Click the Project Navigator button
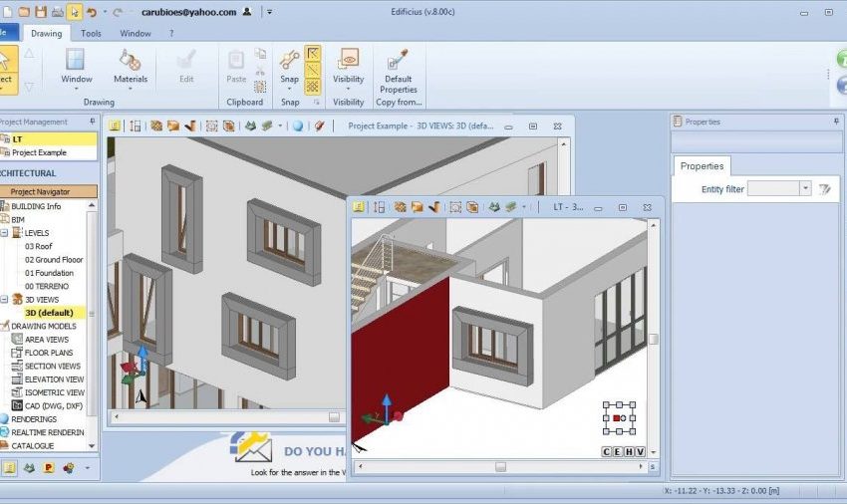Image resolution: width=847 pixels, height=504 pixels. pyautogui.click(x=49, y=191)
